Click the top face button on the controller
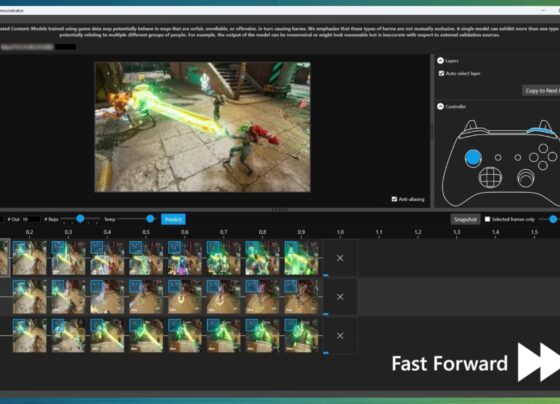The width and height of the screenshot is (560, 404). [x=543, y=148]
